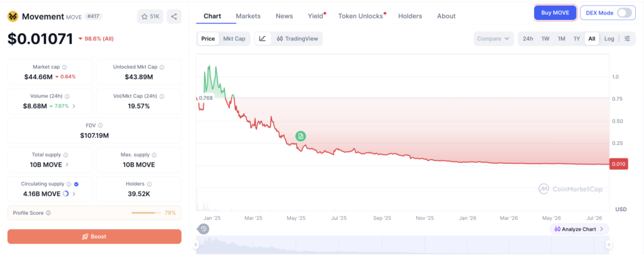
Task: Open chart settings sliders icon
Action: click(627, 38)
